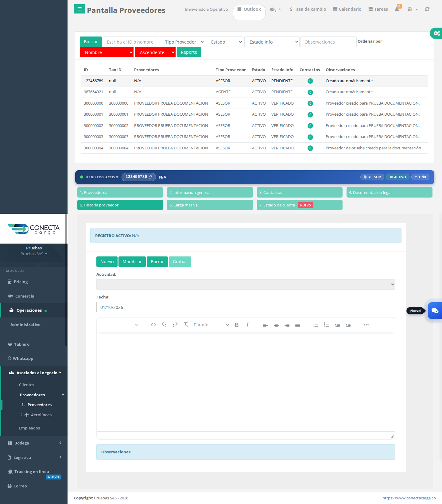The width and height of the screenshot is (442, 504).
Task: Open the red Nombre sort dropdown
Action: [107, 52]
